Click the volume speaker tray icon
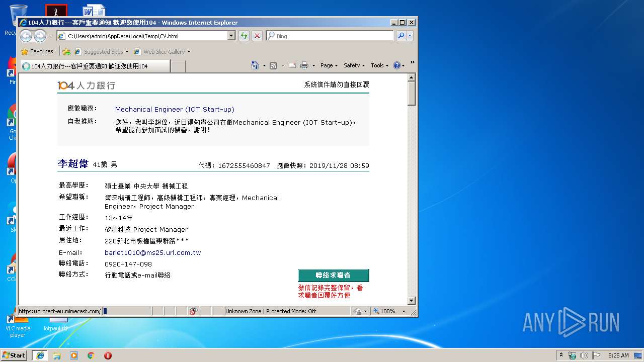Screen dimensions: 644x362 pos(584,355)
